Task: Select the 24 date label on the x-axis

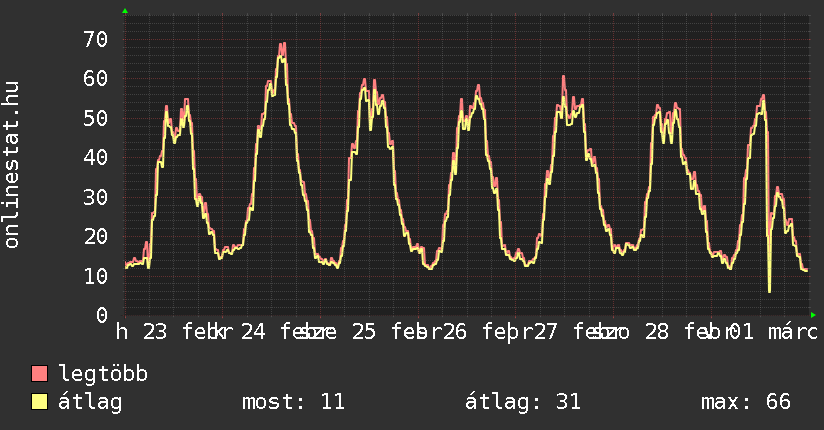Action: (253, 332)
